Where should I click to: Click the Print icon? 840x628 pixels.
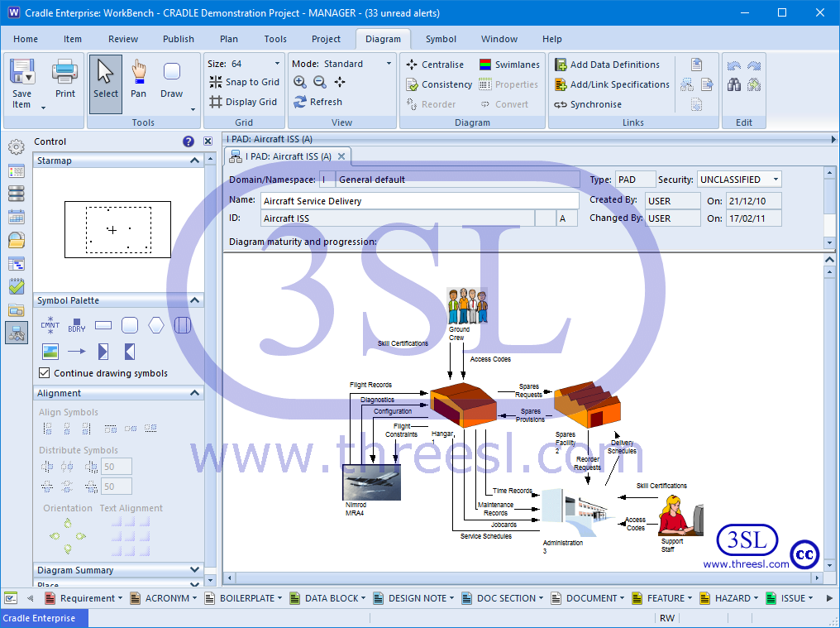[64, 71]
